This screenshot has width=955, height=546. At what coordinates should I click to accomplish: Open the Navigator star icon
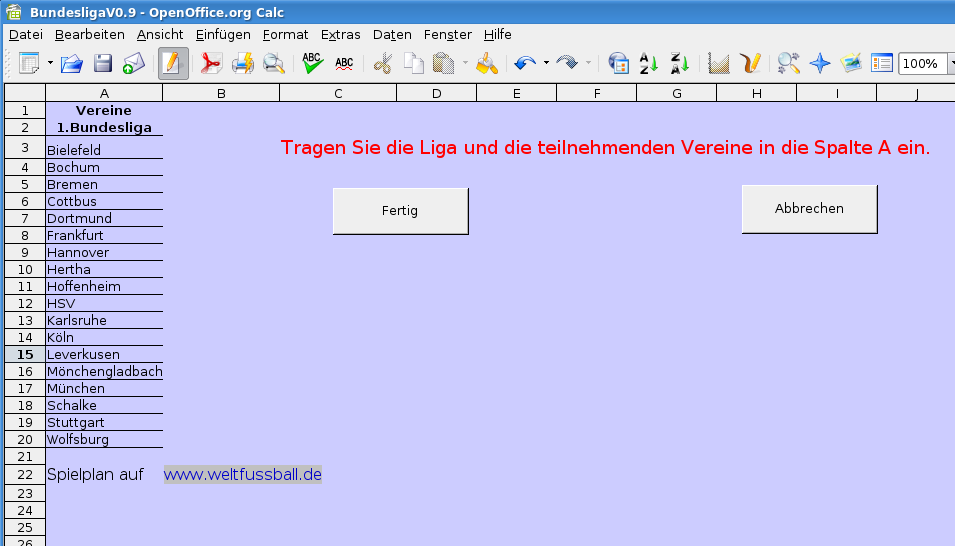tap(820, 64)
